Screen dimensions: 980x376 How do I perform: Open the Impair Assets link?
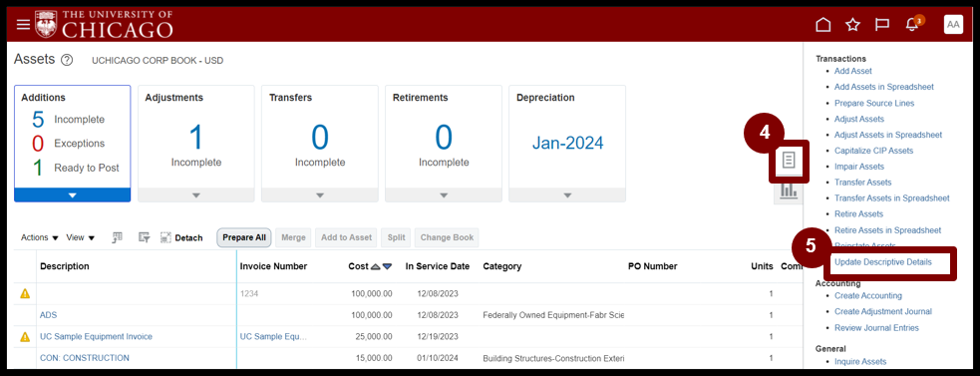[x=859, y=167]
